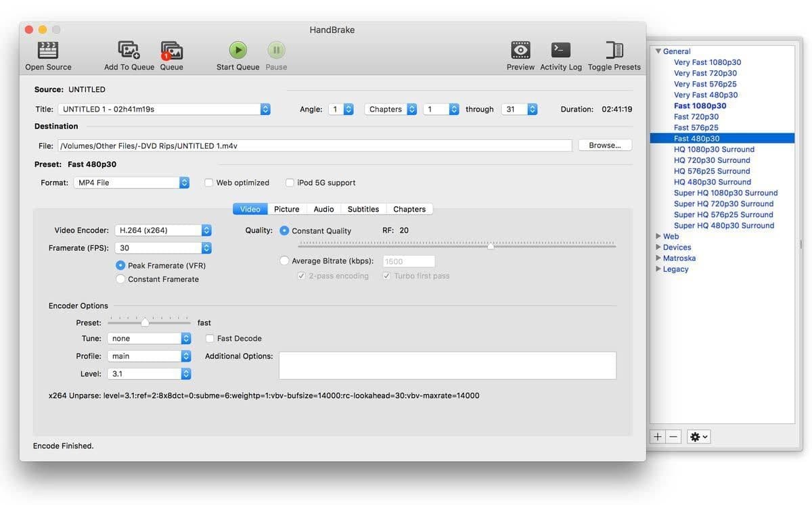Select Very Fast 1080p30 preset
Screen dimensions: 812x505
point(707,62)
